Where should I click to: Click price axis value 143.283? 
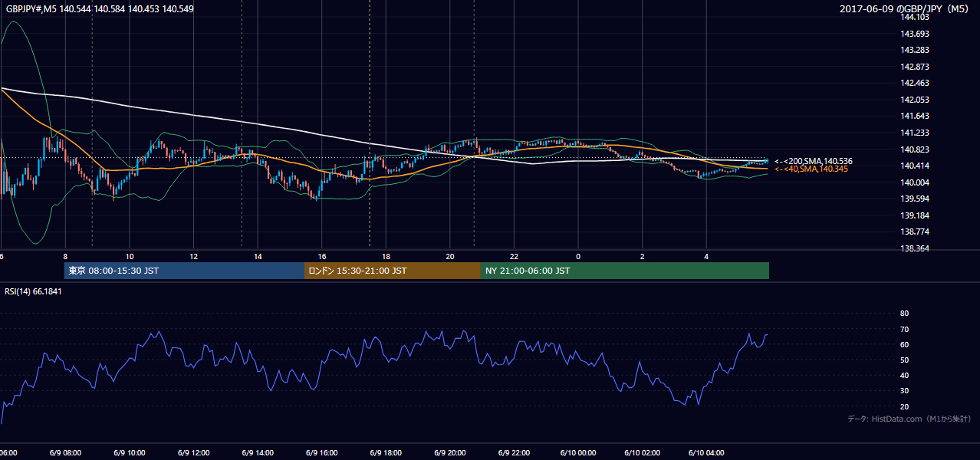coord(916,51)
